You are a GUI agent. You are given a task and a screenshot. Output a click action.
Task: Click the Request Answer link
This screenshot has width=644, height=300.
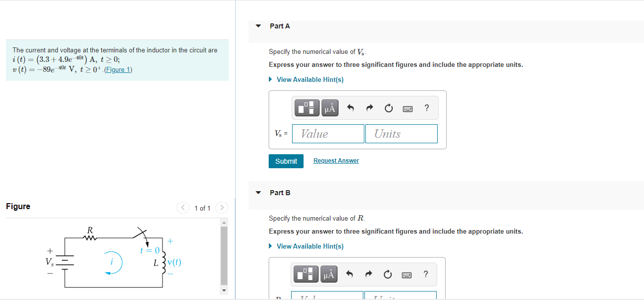[x=336, y=160]
